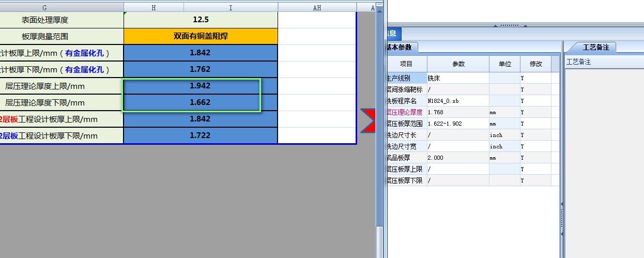Select the 层压理论厚度 row label in panel
644x258 pixels.
[407, 112]
